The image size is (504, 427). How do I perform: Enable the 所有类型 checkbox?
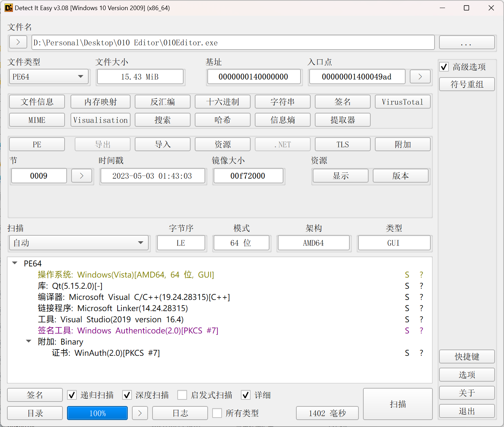(217, 413)
